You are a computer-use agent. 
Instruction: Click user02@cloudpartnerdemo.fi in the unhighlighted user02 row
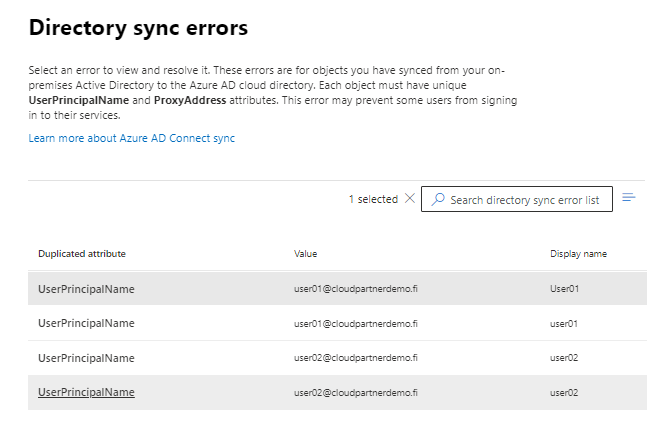(x=356, y=357)
